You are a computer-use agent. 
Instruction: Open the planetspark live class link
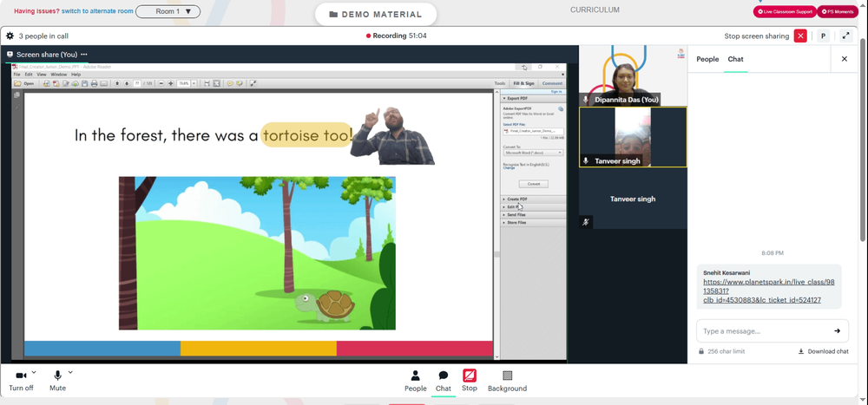pos(768,291)
